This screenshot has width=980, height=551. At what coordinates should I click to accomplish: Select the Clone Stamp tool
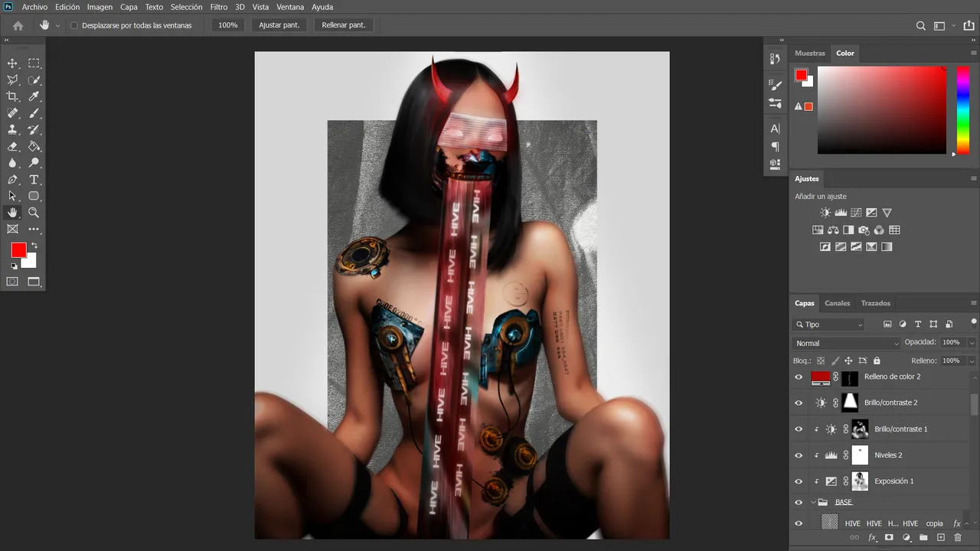point(12,130)
